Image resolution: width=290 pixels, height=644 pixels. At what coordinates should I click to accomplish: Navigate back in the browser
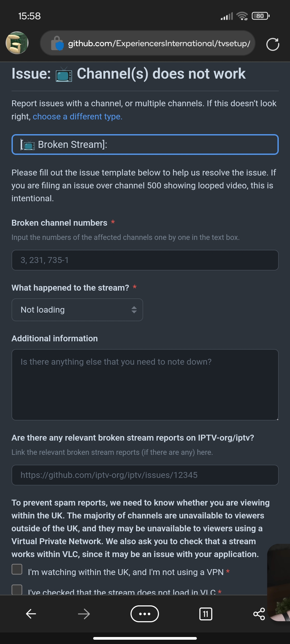click(x=31, y=614)
